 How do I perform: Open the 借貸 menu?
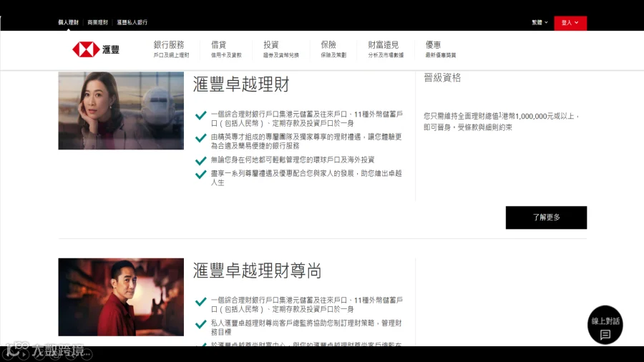(x=226, y=49)
